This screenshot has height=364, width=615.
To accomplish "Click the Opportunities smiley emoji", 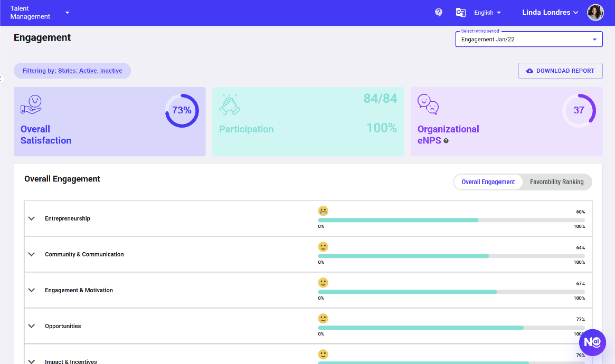I will [323, 319].
